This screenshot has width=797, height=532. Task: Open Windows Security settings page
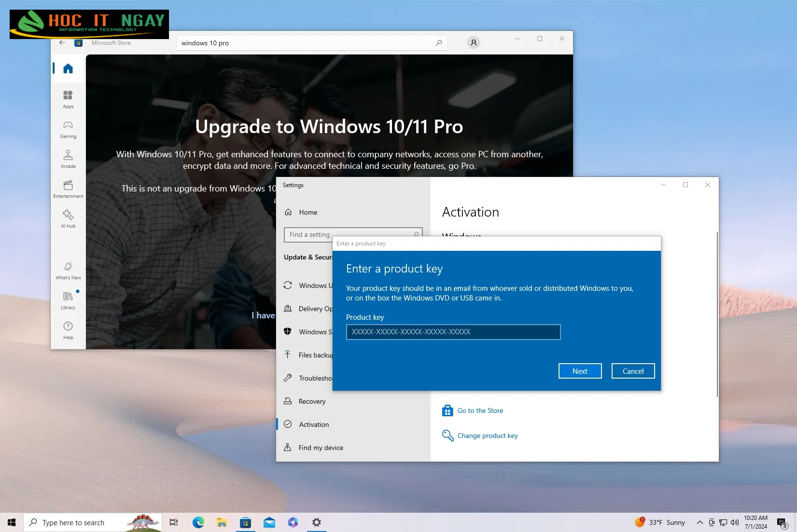click(x=309, y=332)
